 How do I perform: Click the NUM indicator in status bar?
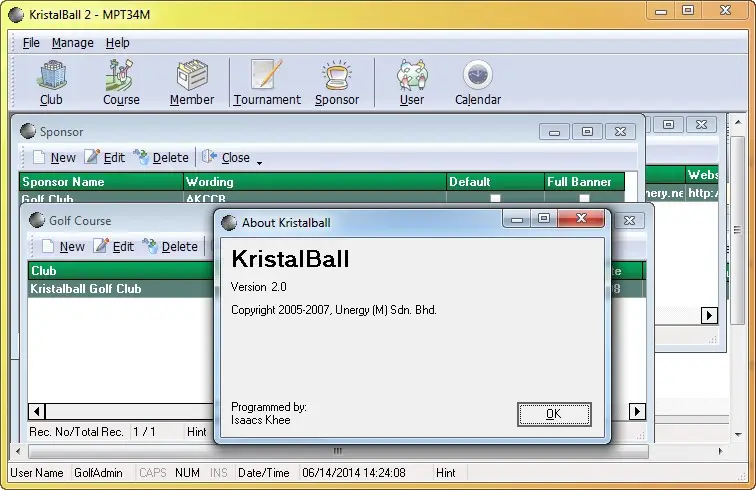[188, 473]
